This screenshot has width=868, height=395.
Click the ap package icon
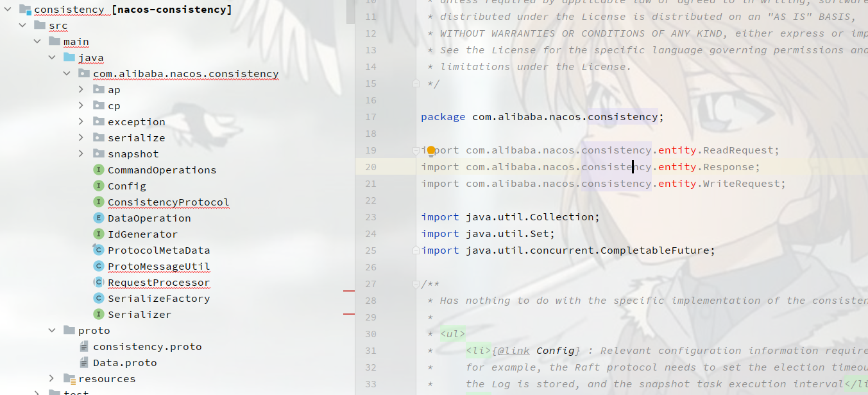(98, 90)
